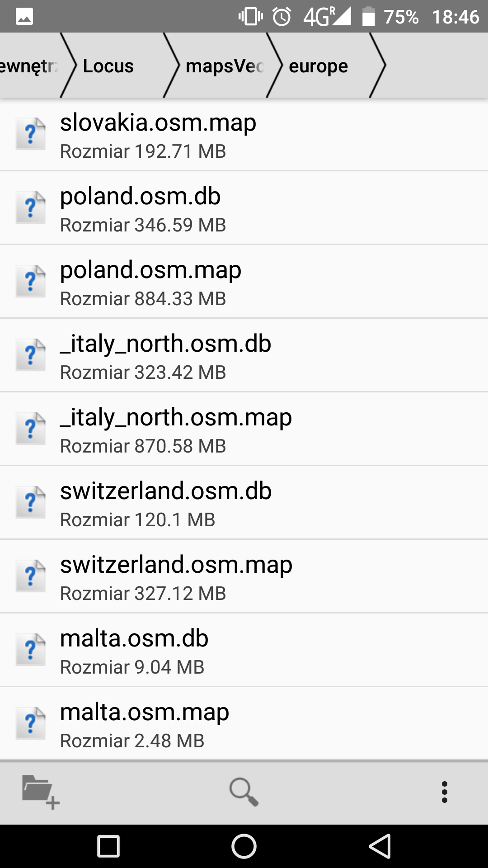Screen dimensions: 488x868
Task: Open the _italy_north.osm.map file entry
Action: (x=244, y=429)
